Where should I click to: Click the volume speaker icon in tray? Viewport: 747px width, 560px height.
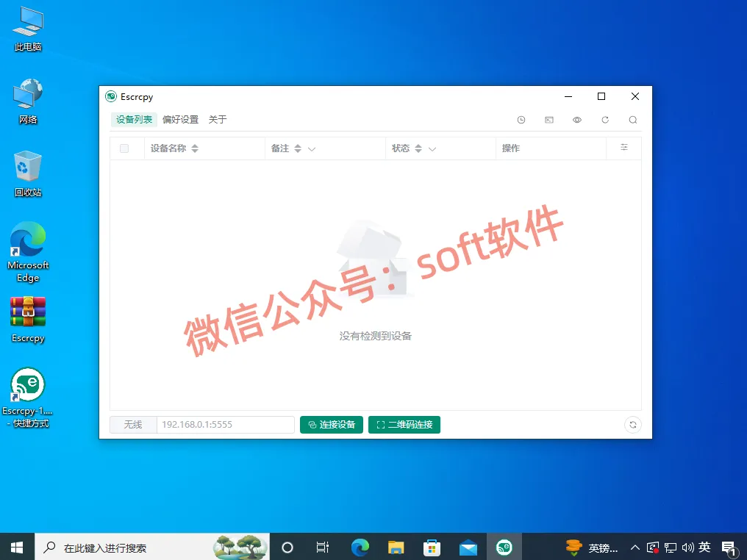pyautogui.click(x=687, y=548)
